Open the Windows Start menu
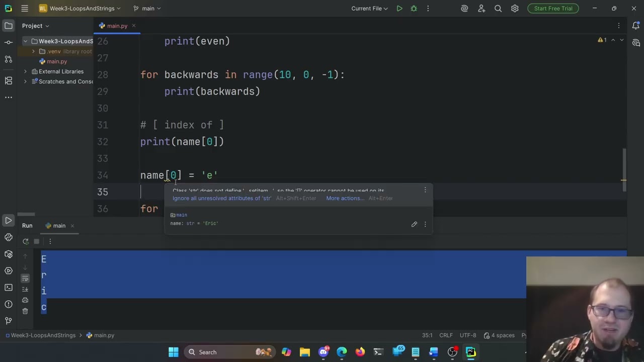This screenshot has height=362, width=644. (174, 352)
